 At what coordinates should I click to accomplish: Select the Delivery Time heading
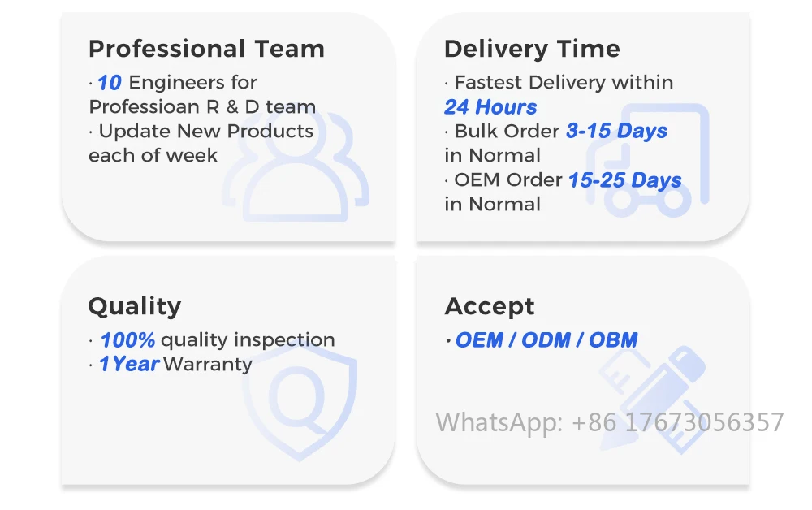532,49
